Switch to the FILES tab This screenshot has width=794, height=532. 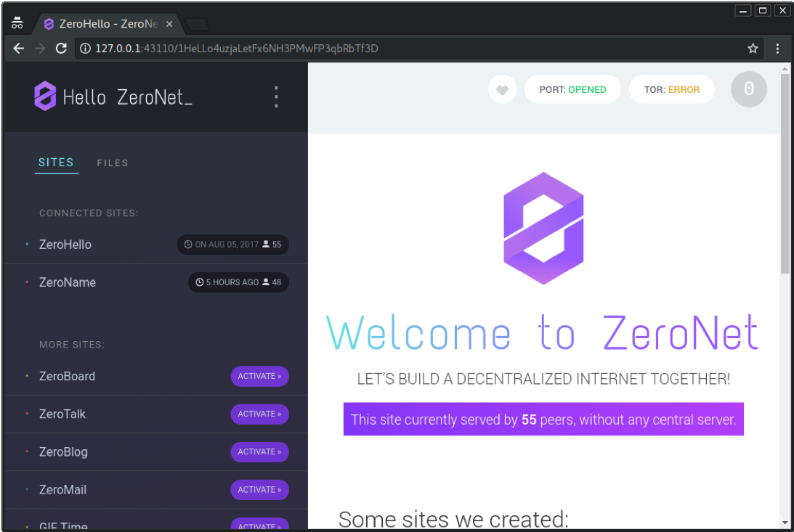(x=113, y=163)
